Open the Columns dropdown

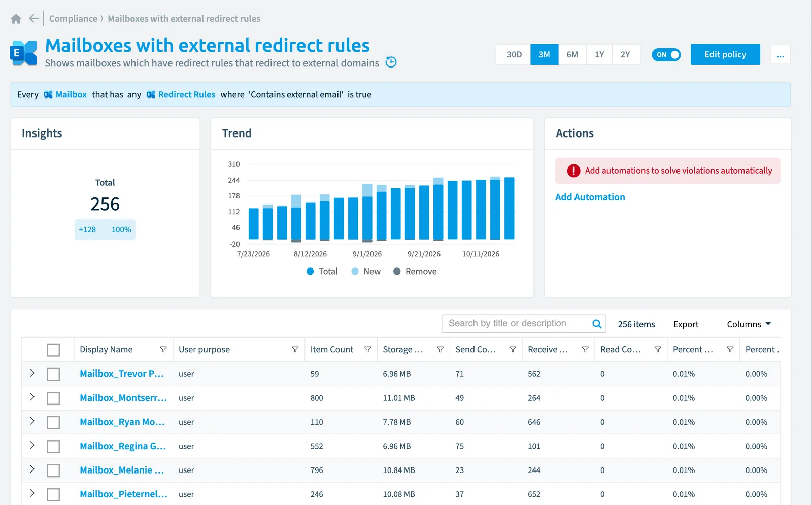(x=749, y=324)
